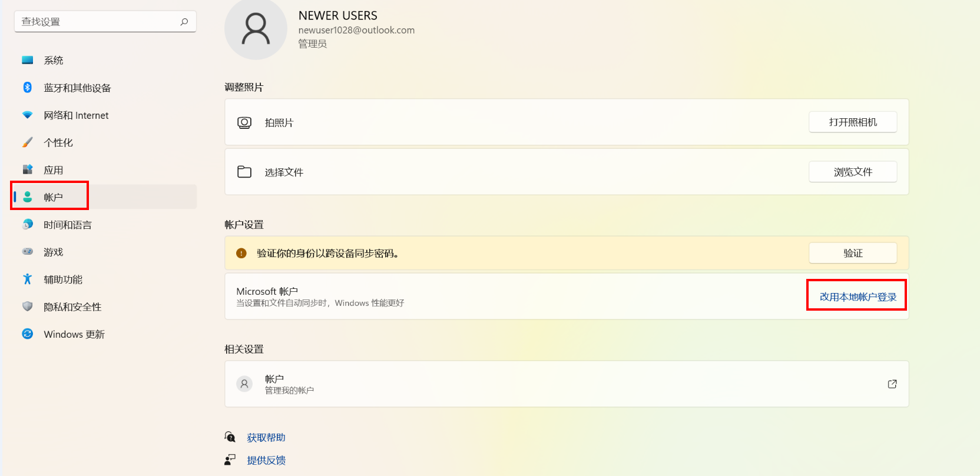Screen dimensions: 980x476
Task: Open the 提供反馈 link
Action: (266, 460)
